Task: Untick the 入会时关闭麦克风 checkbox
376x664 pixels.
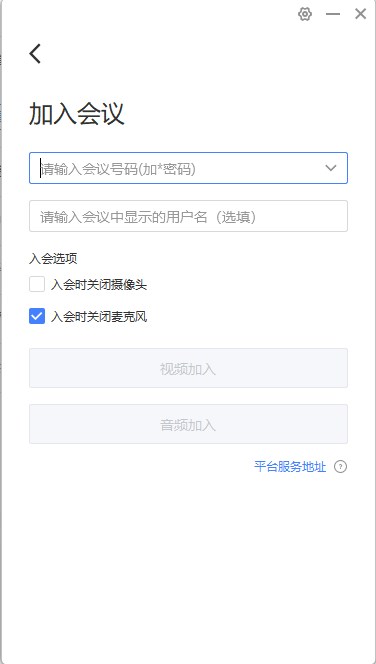Action: tap(37, 316)
